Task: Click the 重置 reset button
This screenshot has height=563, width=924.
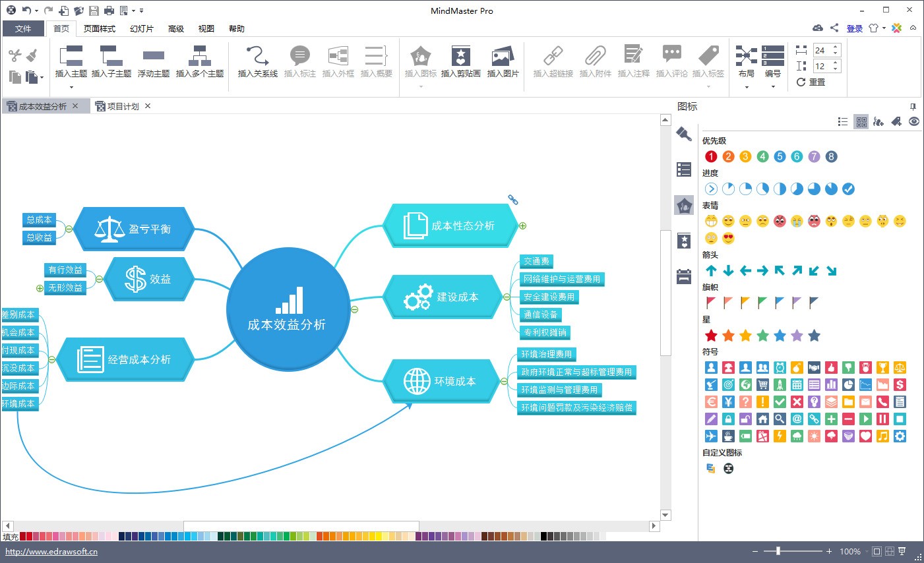Action: click(x=811, y=82)
